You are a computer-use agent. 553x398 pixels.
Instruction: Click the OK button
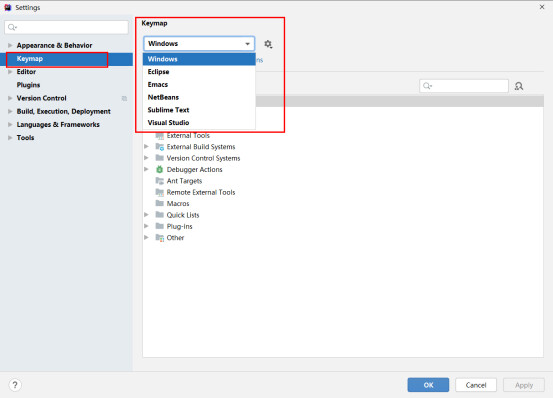point(428,385)
